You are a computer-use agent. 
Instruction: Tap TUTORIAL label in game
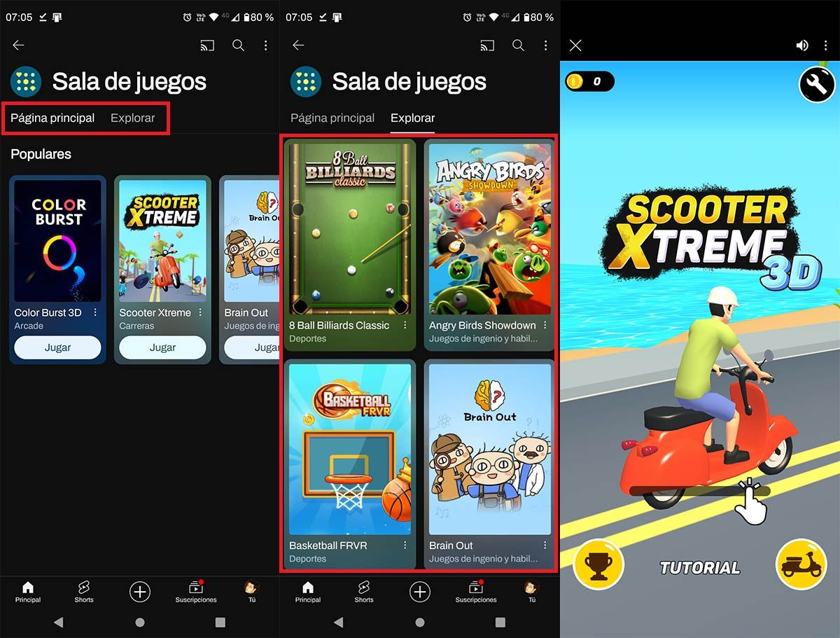tap(700, 568)
